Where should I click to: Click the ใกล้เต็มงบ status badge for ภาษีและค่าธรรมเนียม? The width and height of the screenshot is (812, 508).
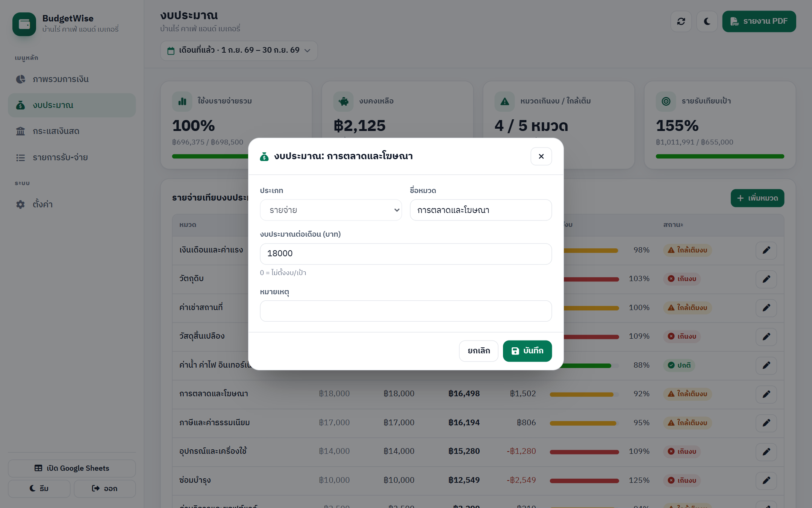pyautogui.click(x=687, y=423)
